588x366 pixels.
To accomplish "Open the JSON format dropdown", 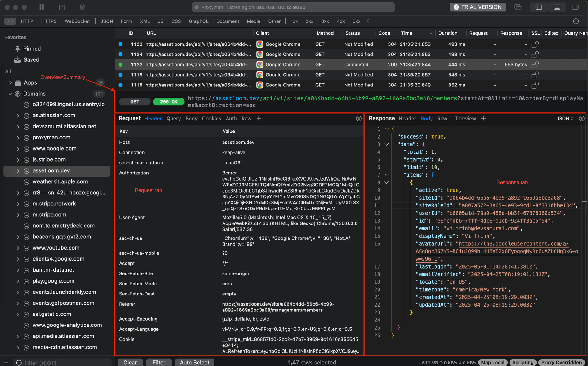I will coord(564,119).
